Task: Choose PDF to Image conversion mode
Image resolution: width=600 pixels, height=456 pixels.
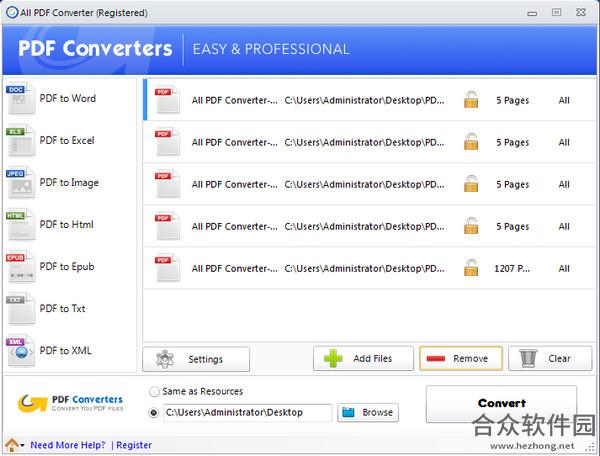Action: [x=69, y=182]
